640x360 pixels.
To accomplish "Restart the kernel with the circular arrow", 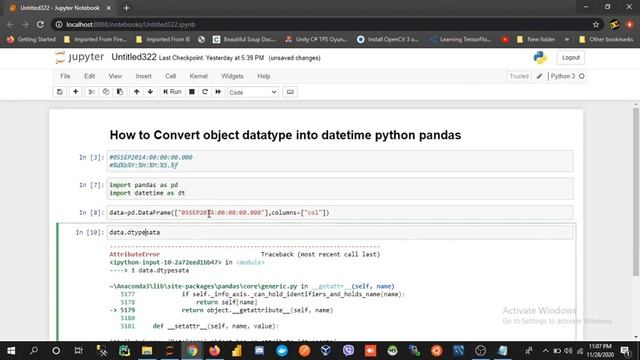I will coord(205,92).
